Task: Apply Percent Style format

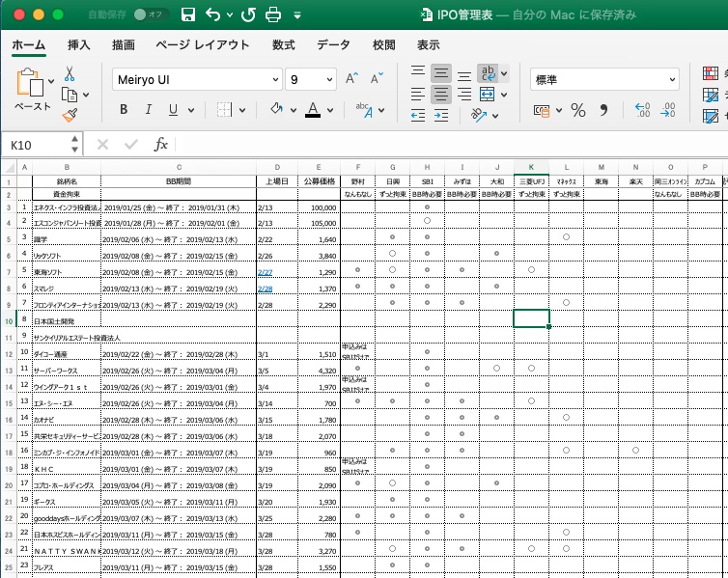Action: pos(578,110)
